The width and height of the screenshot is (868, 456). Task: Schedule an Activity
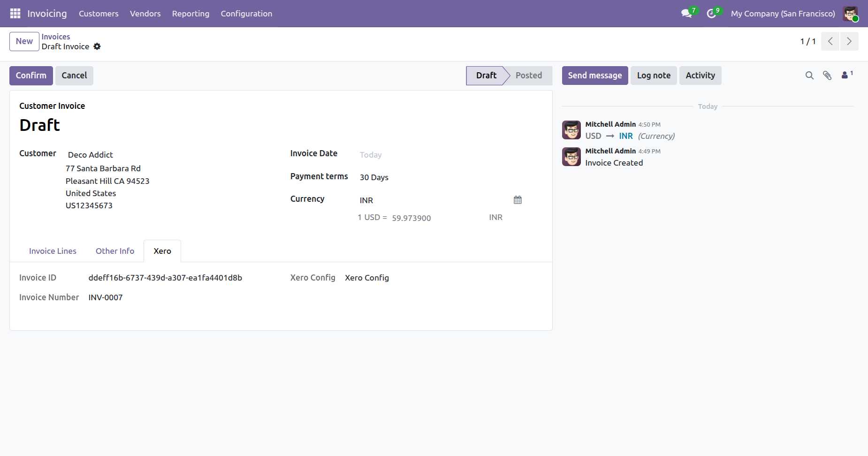[700, 76]
